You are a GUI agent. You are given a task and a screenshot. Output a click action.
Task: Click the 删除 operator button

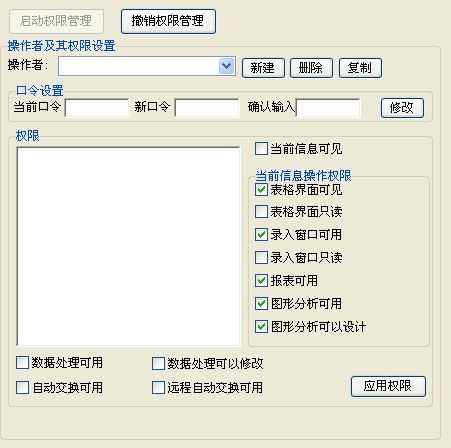pos(311,68)
